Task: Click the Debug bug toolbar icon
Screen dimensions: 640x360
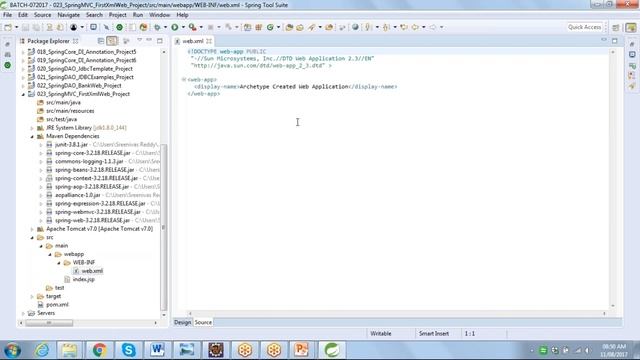Action: tap(157, 27)
